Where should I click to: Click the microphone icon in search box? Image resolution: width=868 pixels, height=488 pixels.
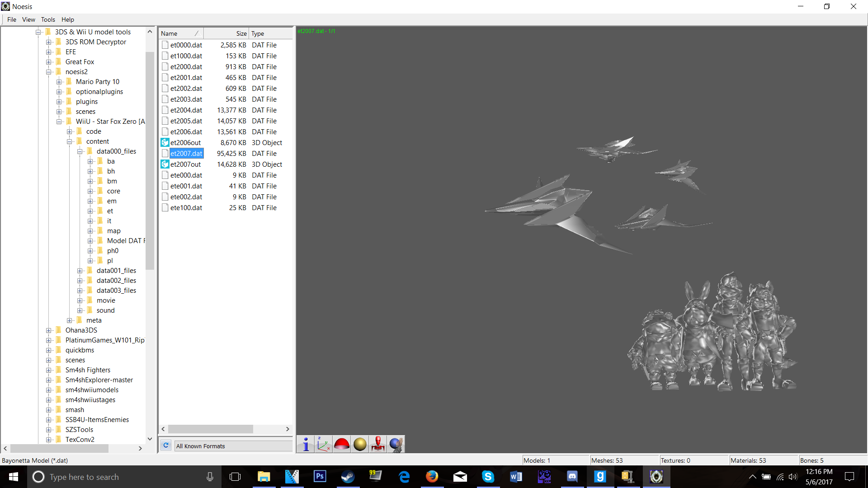click(x=210, y=477)
